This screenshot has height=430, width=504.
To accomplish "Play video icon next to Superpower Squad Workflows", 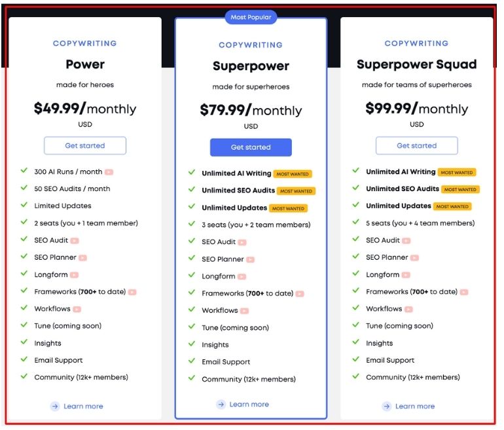I will 408,309.
